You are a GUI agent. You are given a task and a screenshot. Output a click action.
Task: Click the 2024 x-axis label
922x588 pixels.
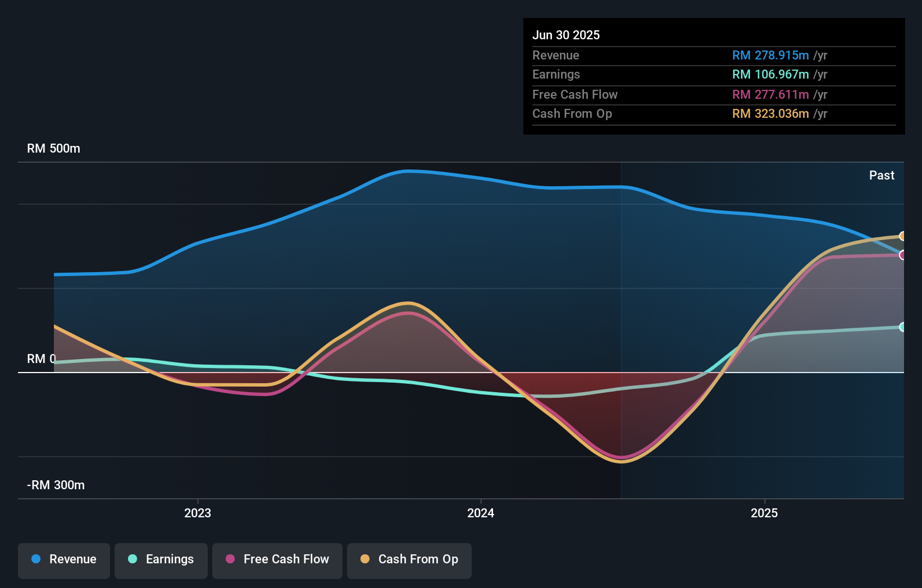coord(481,513)
